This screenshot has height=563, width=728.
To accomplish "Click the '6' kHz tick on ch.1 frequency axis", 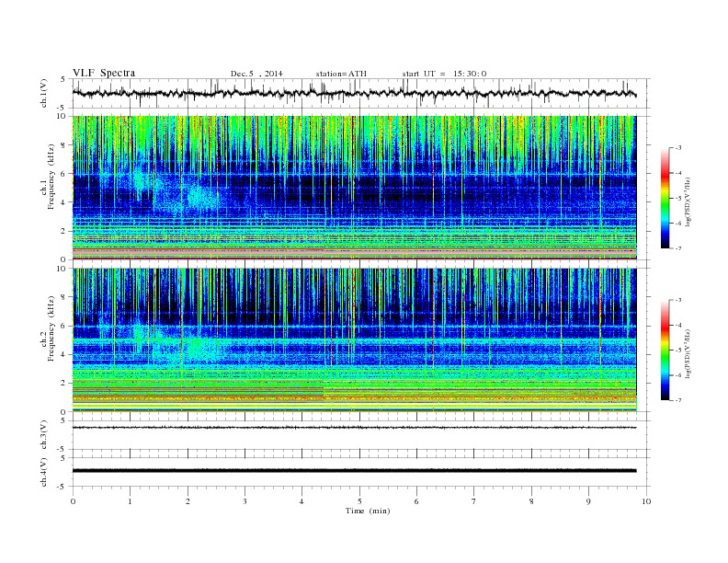I will click(x=64, y=174).
